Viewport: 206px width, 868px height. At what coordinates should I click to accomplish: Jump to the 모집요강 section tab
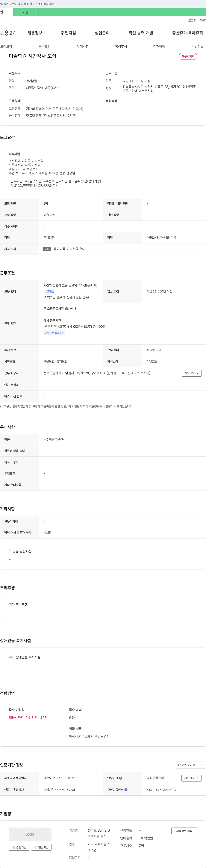click(x=6, y=46)
